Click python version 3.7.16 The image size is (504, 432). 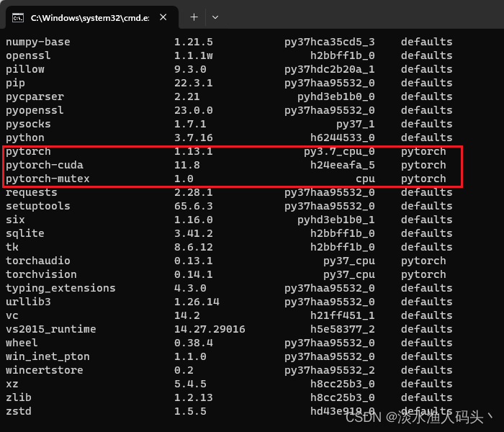tap(194, 138)
